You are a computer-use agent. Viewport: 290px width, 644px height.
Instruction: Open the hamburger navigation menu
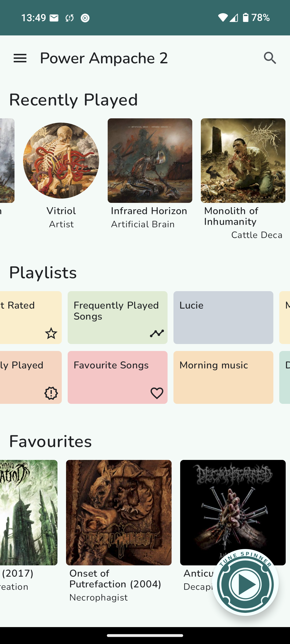tap(20, 58)
